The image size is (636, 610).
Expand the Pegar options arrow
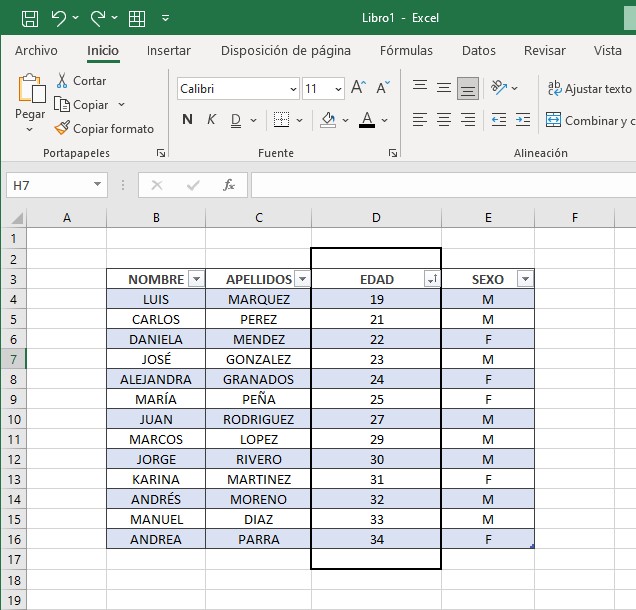click(30, 130)
